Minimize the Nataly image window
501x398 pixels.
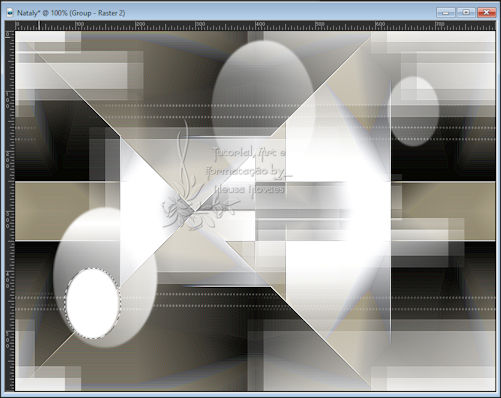pyautogui.click(x=446, y=13)
